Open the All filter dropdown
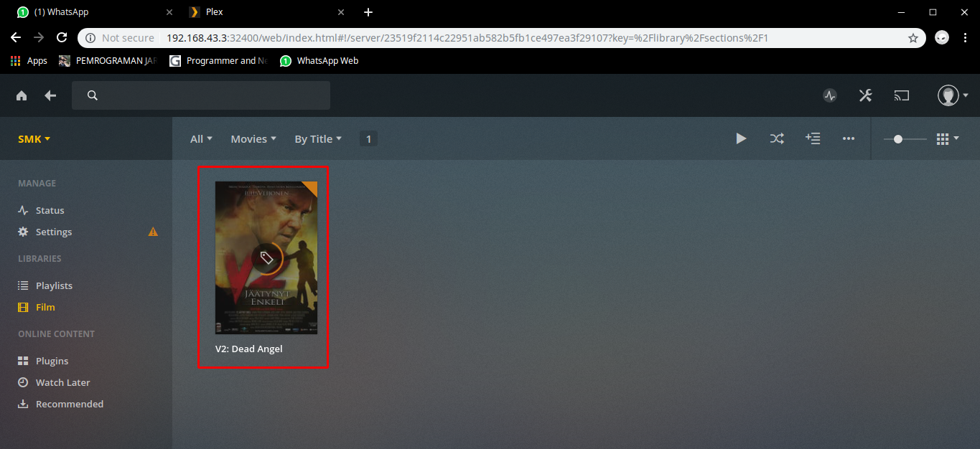 pos(201,139)
